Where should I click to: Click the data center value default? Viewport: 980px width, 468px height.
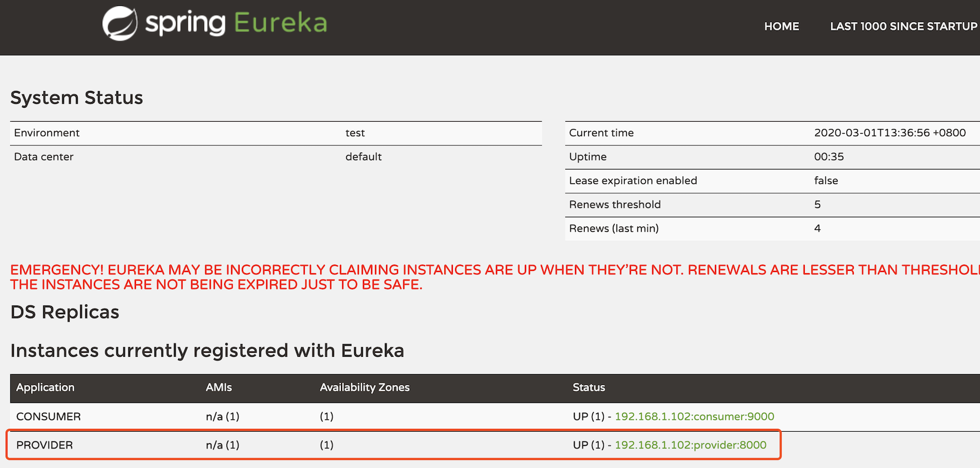pos(364,157)
